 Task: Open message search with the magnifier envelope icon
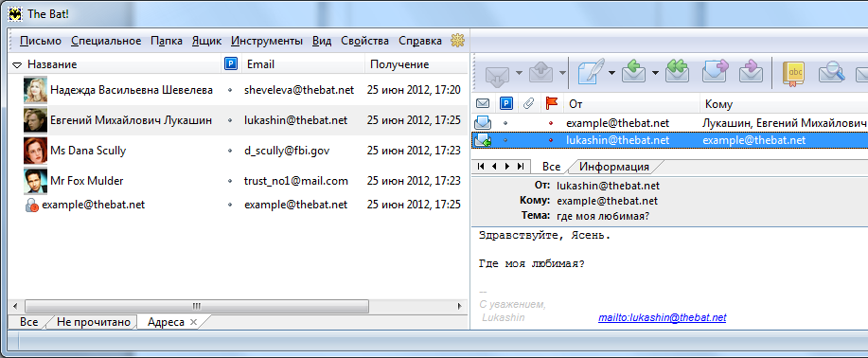(x=832, y=73)
